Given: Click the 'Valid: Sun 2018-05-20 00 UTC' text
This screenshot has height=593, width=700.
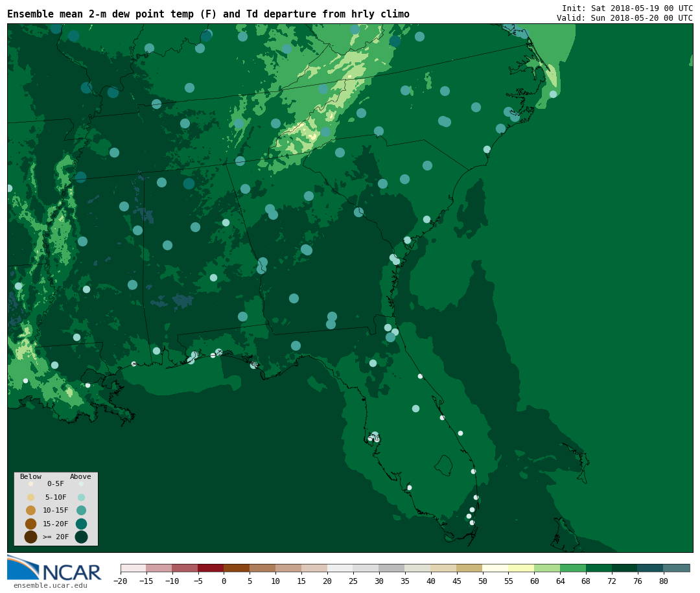Looking at the screenshot, I should pos(625,18).
